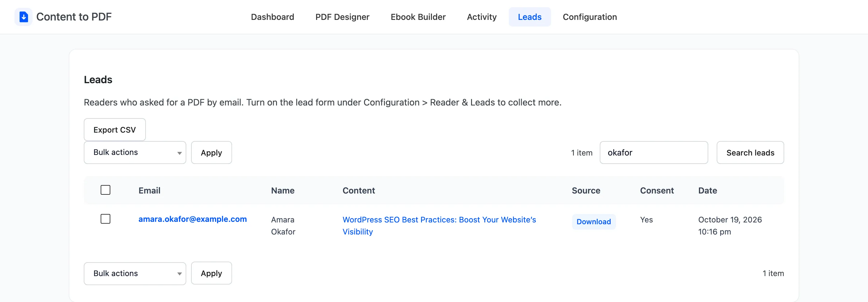Open the WordPress SEO Best Practices content link
868x302 pixels.
coord(439,225)
